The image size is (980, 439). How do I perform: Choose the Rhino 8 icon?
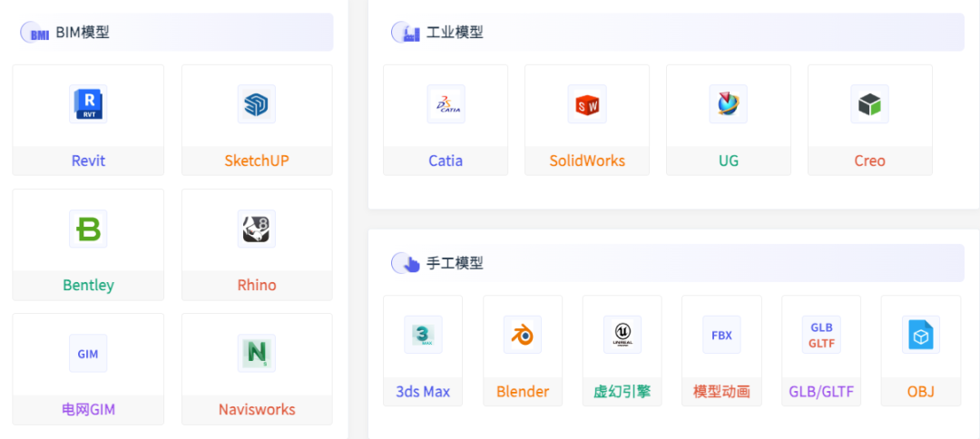[x=257, y=229]
